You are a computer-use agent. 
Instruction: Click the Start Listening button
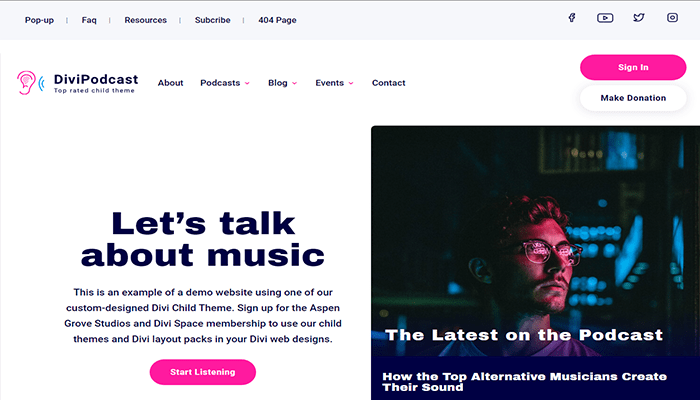(x=203, y=372)
